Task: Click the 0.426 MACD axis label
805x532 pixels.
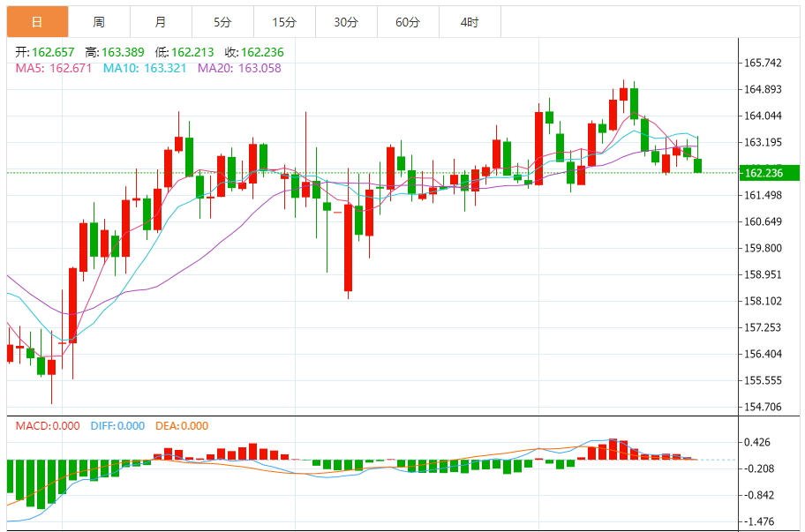Action: (x=757, y=442)
